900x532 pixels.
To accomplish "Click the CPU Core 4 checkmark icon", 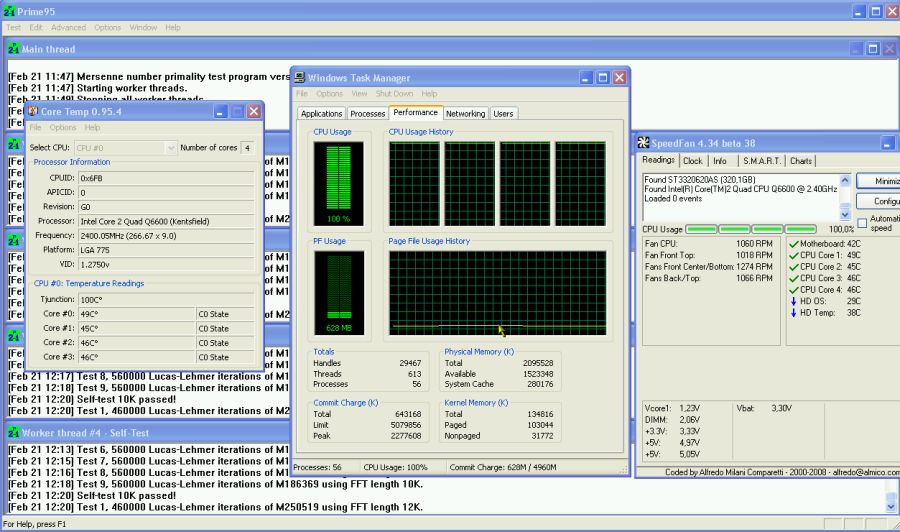I will 794,290.
